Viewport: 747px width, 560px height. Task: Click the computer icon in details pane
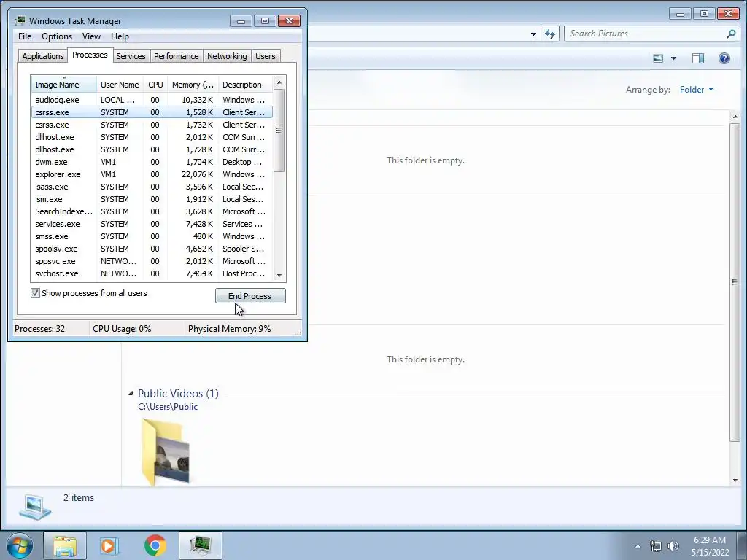coord(35,507)
